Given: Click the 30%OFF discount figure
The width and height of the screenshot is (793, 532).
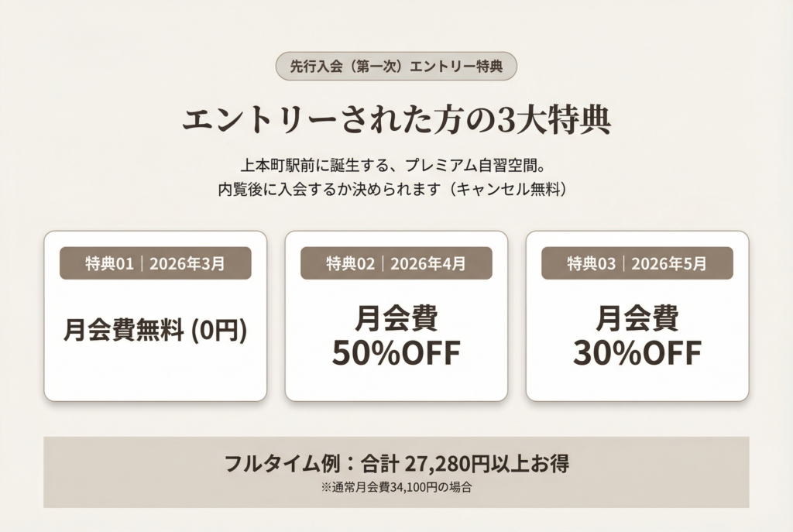Looking at the screenshot, I should click(637, 353).
